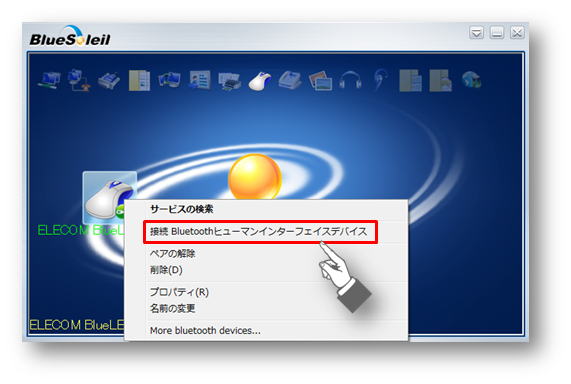This screenshot has width=571, height=384.
Task: Open the Basic Imaging service icon
Action: (320, 81)
